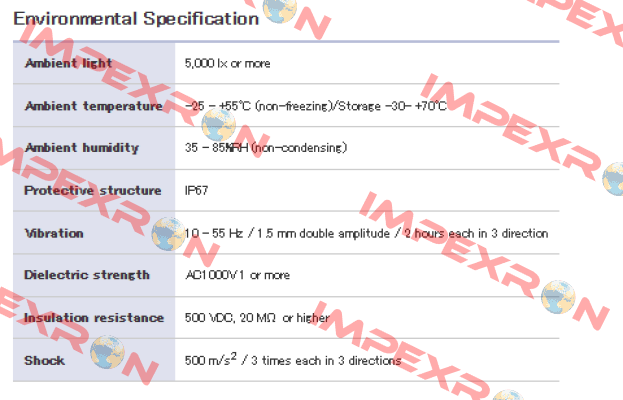
Task: Select the Dielectric strength label
Action: click(87, 275)
